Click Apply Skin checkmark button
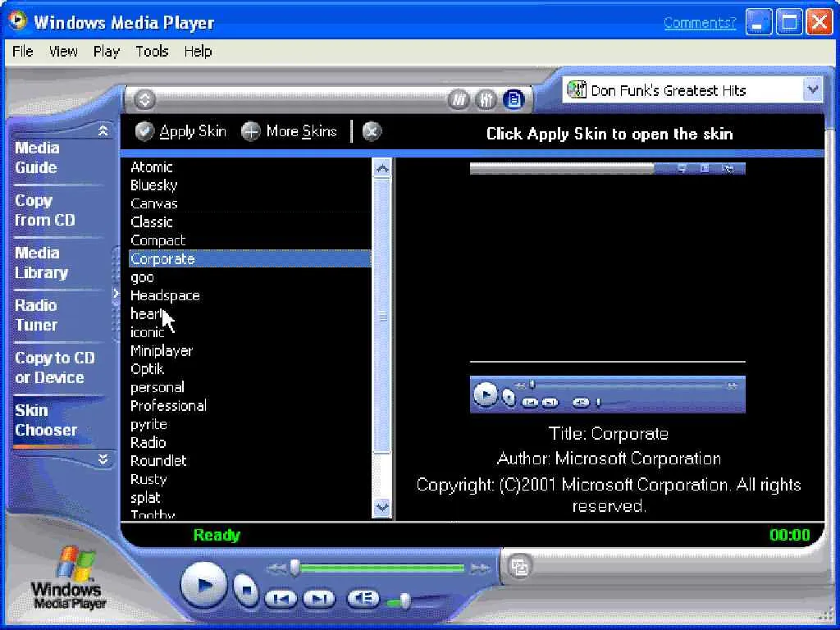840x630 pixels. [180, 131]
